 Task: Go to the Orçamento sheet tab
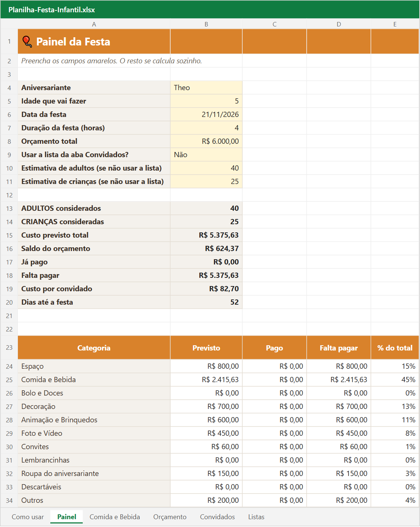click(x=170, y=517)
